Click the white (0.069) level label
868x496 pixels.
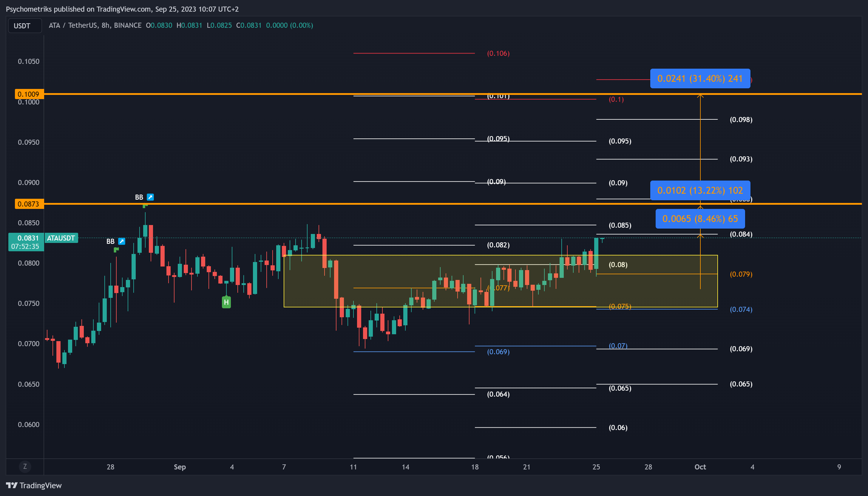(x=741, y=349)
